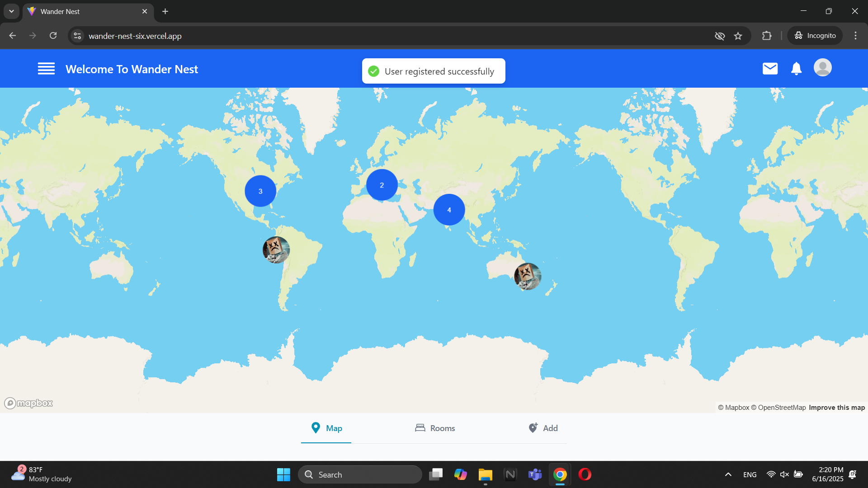
Task: Open the battery status icon
Action: coord(798,474)
